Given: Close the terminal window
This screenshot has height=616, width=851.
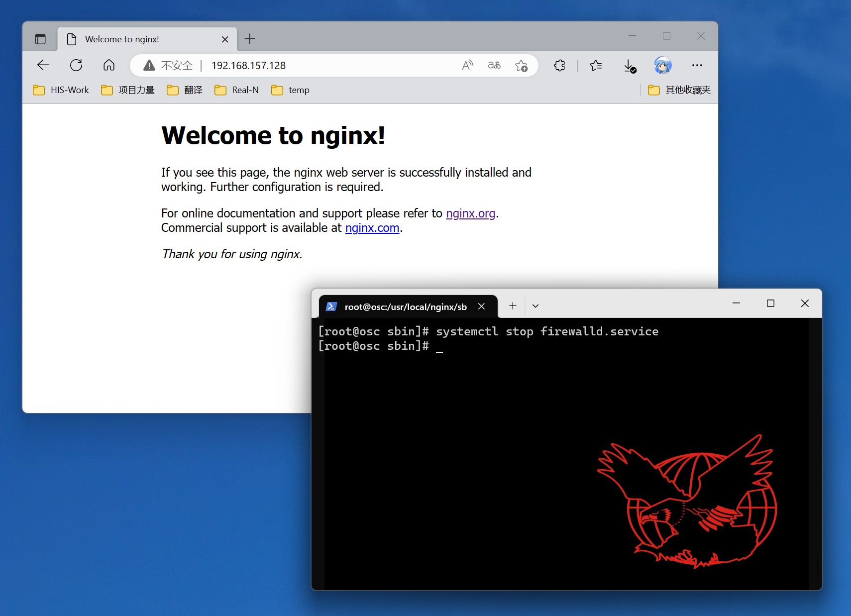Looking at the screenshot, I should [805, 304].
